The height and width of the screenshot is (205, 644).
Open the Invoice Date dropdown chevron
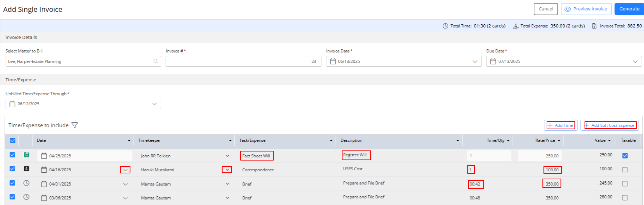tap(475, 61)
